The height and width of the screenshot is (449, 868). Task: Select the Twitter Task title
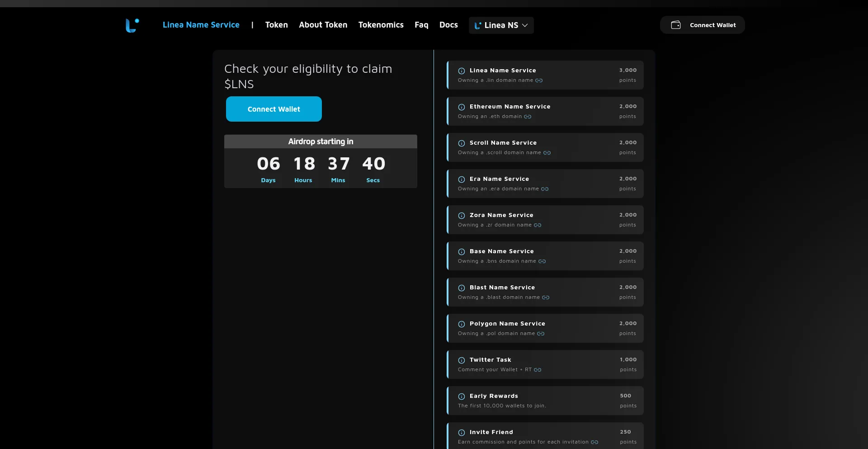491,360
